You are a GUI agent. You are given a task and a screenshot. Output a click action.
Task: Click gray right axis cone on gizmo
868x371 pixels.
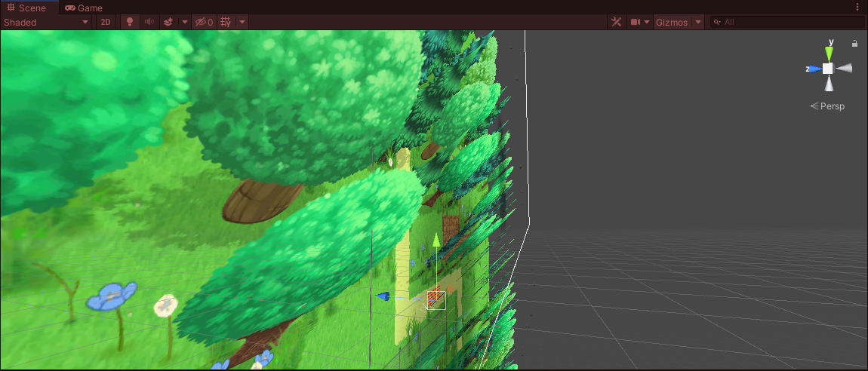[x=843, y=68]
